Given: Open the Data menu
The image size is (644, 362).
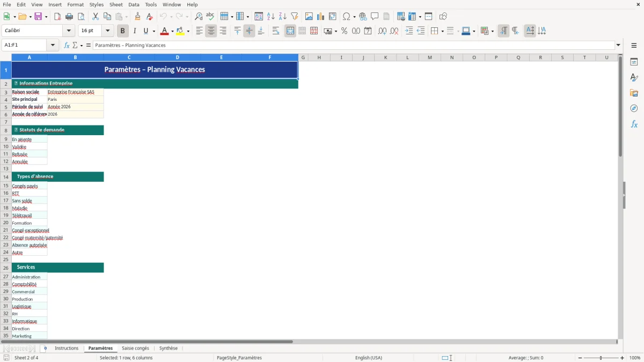Looking at the screenshot, I should point(134,4).
